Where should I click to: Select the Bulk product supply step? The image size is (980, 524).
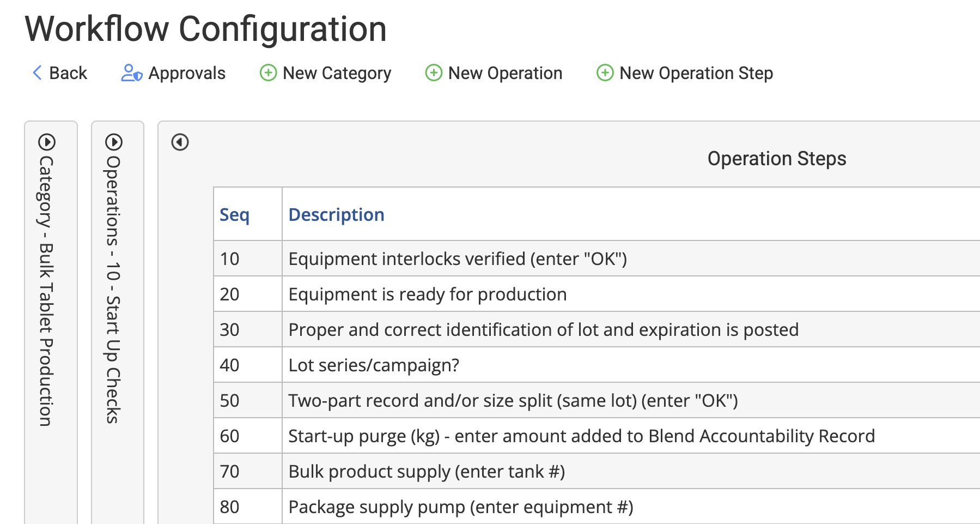point(426,472)
